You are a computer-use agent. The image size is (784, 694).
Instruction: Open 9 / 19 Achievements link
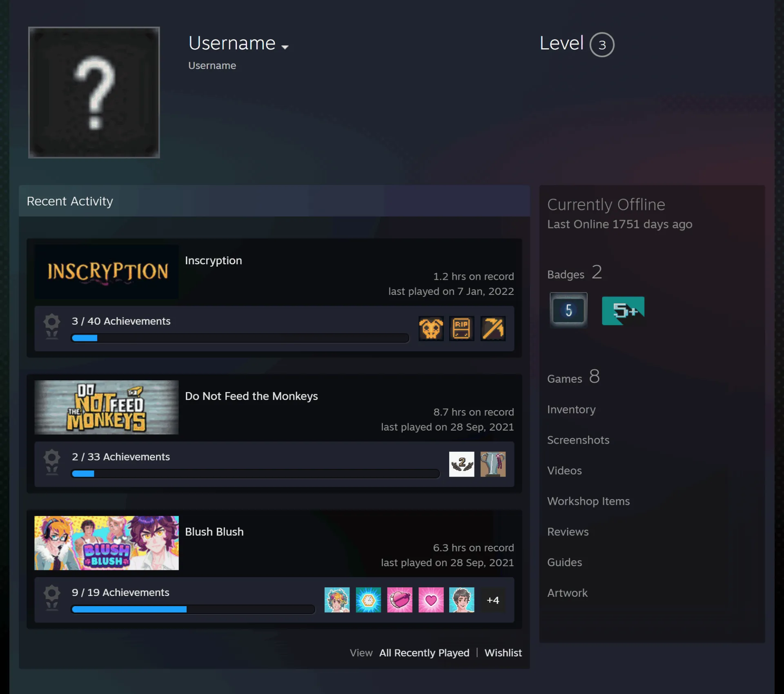click(120, 592)
